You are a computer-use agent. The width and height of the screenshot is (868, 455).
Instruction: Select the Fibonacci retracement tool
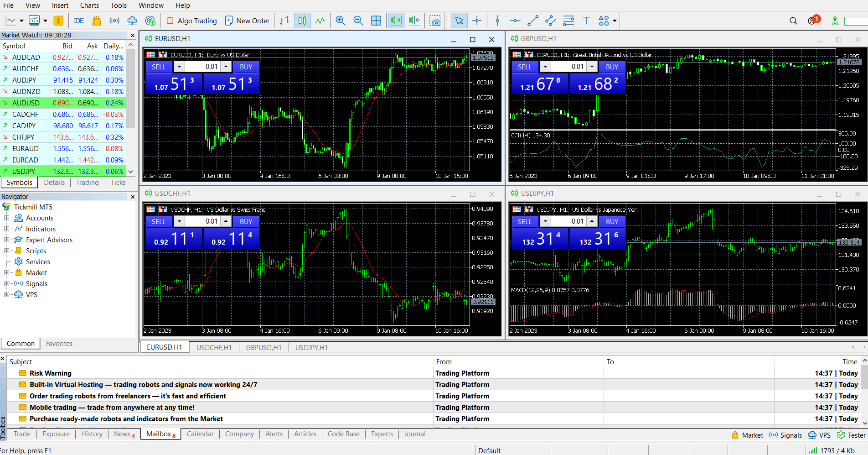(x=568, y=21)
